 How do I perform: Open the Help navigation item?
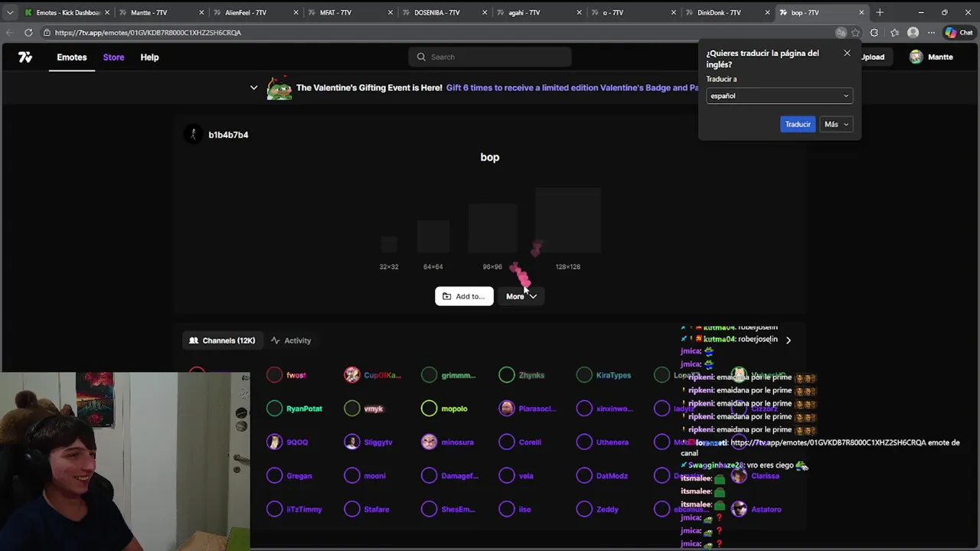149,57
